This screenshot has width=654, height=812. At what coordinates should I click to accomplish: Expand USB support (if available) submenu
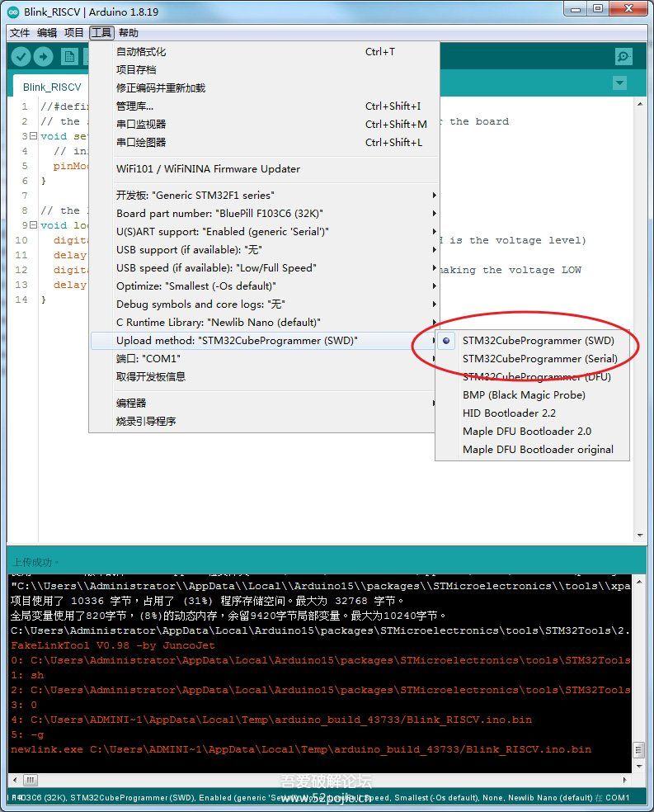click(x=264, y=249)
